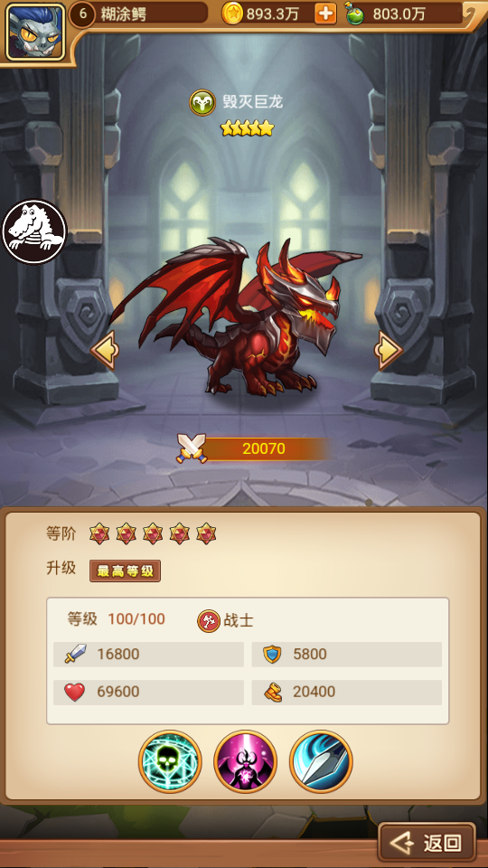
Task: Select the green skull skill icon
Action: pos(170,761)
